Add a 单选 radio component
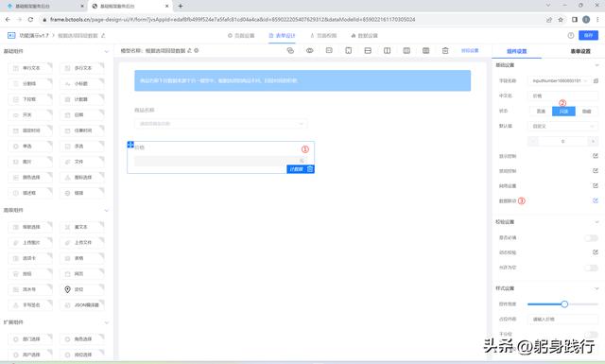This screenshot has height=364, width=605. point(30,147)
